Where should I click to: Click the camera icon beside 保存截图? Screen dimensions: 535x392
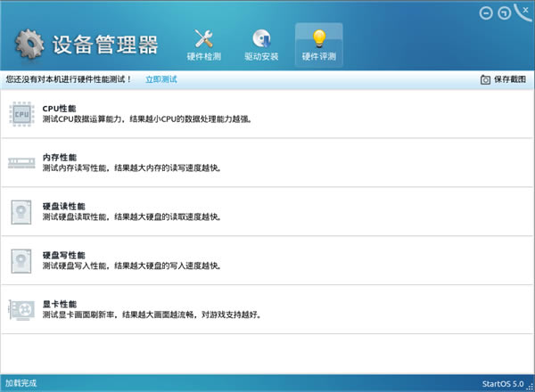485,80
